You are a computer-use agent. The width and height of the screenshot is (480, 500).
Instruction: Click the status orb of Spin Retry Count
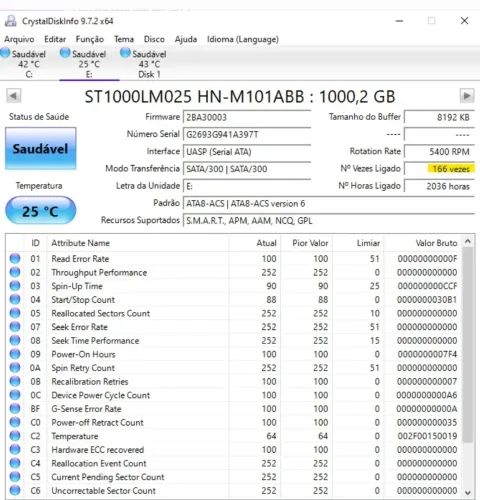coord(15,368)
